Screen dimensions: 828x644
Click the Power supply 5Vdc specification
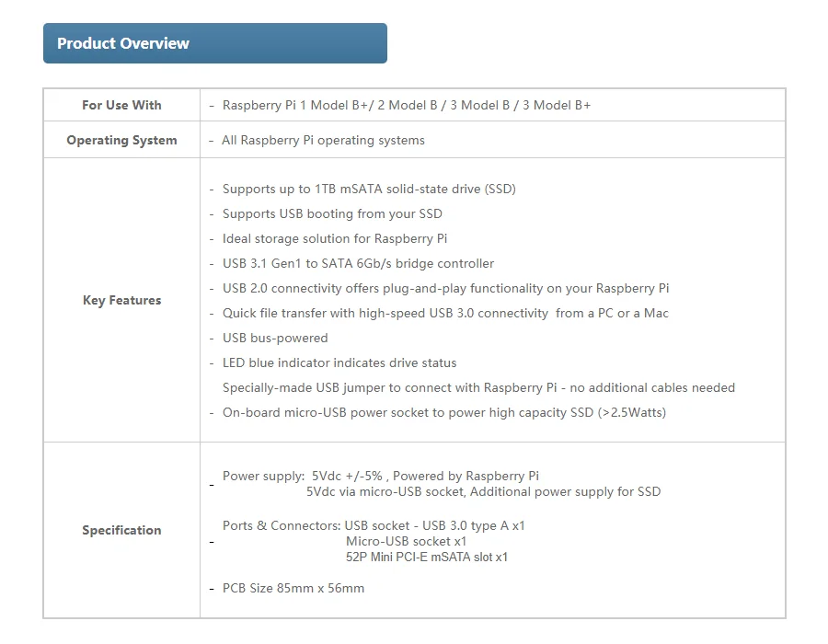point(442,484)
